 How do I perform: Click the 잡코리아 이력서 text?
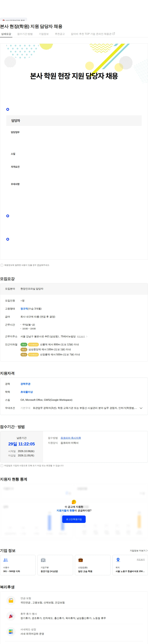69,443
